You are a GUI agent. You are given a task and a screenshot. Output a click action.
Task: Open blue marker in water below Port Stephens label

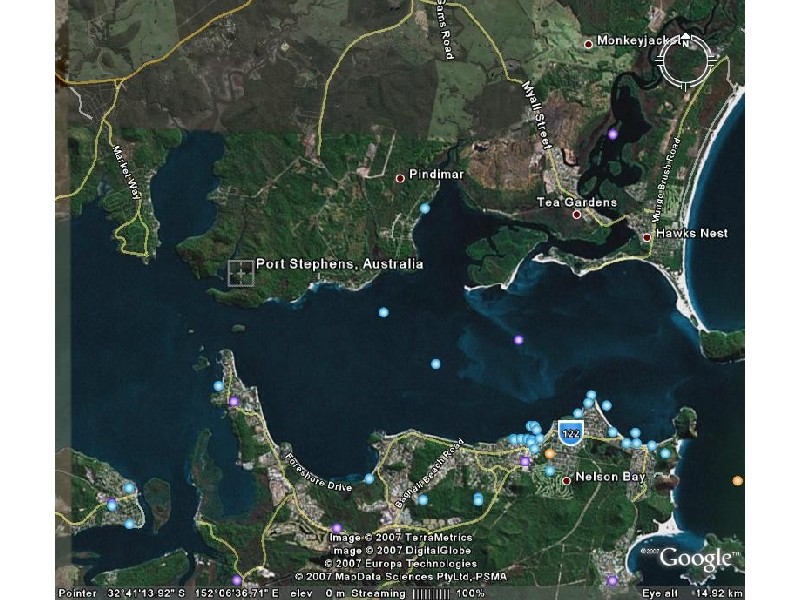pos(384,312)
